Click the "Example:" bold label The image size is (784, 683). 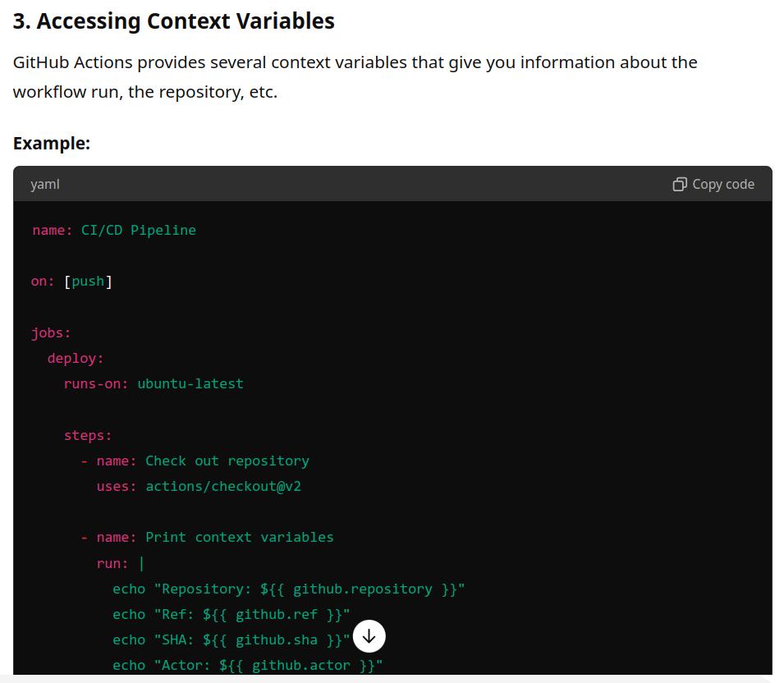(x=52, y=143)
